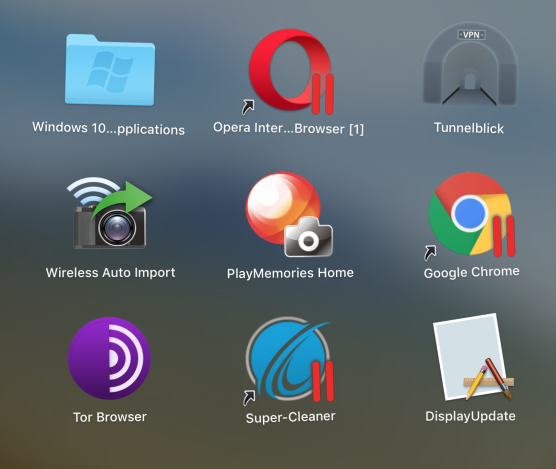The image size is (556, 469).
Task: Click the "Opera Inter...Browser [1]" label
Action: [x=288, y=128]
